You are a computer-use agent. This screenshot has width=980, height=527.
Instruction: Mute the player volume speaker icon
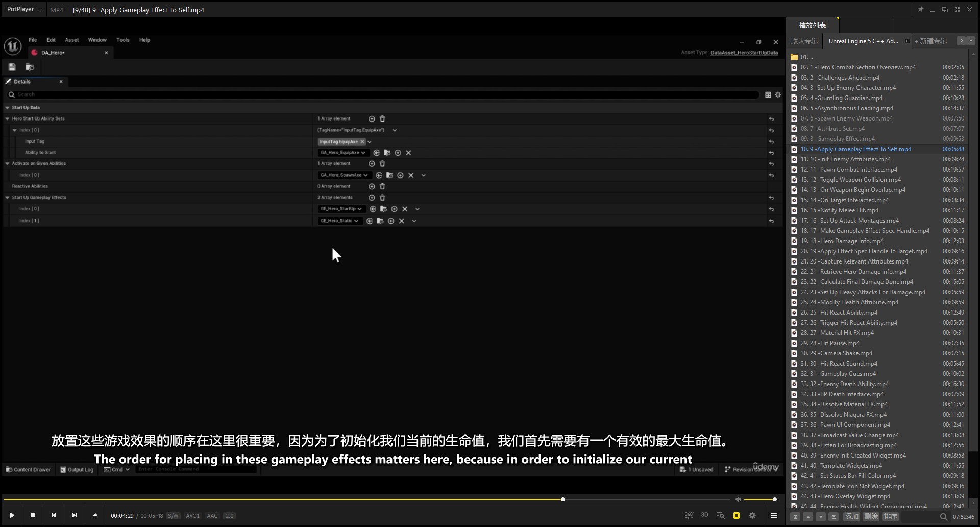tap(738, 499)
